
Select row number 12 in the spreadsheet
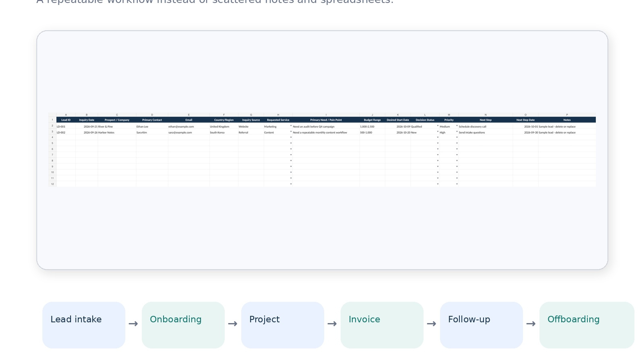coord(52,184)
